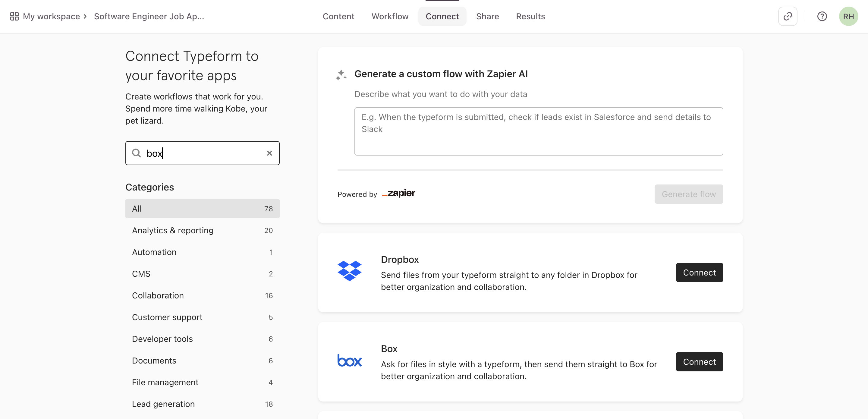Filter by Collaboration category
Screen dimensions: 868x419
202,295
